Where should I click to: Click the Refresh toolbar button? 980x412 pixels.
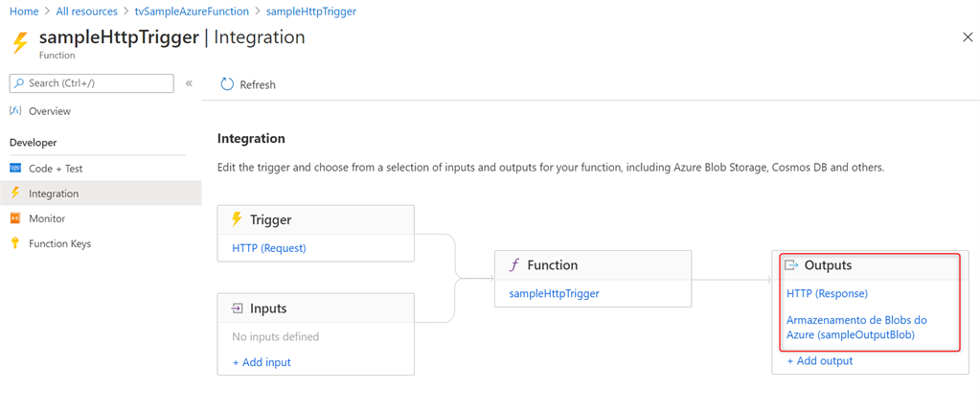point(248,84)
